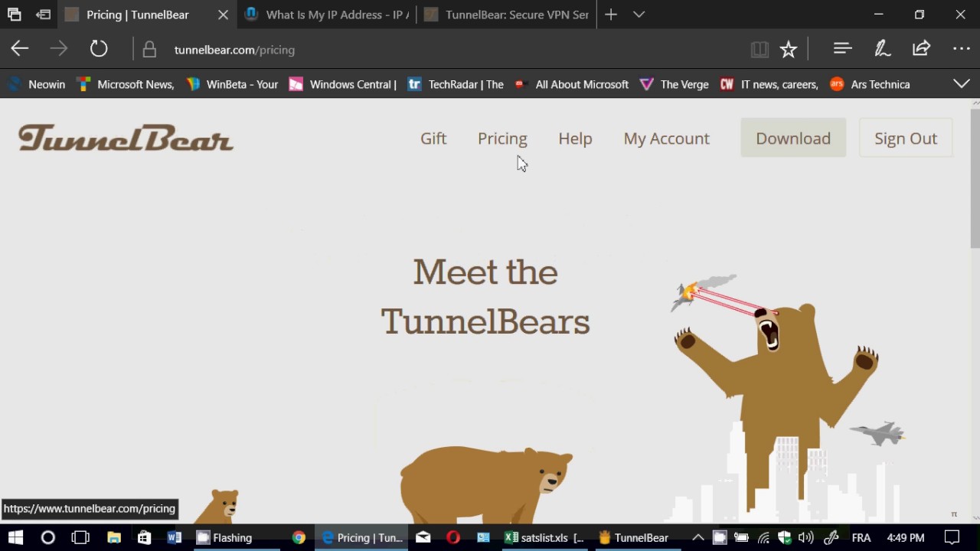Show hidden system tray icons
980x551 pixels.
click(x=697, y=537)
